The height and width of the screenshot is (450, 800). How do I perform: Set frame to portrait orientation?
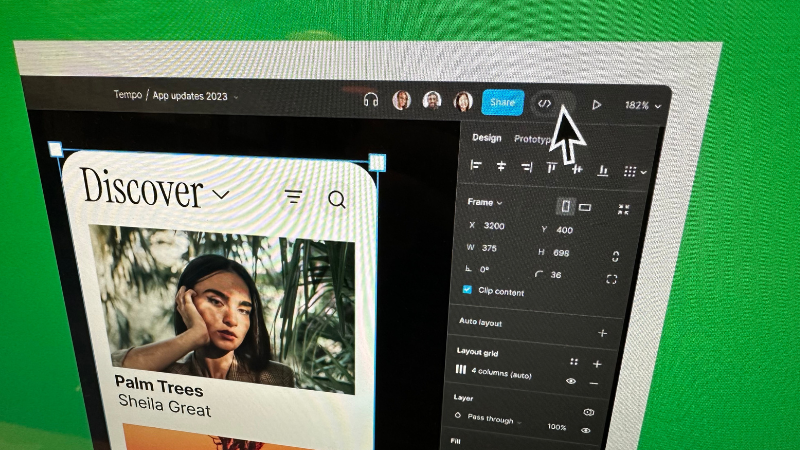(x=566, y=206)
